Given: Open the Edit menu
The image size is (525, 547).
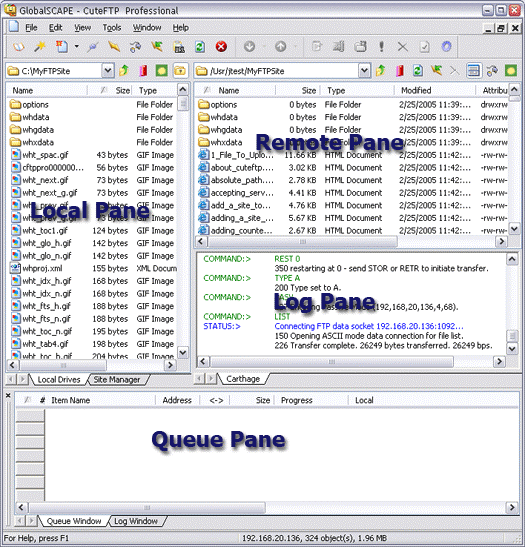Looking at the screenshot, I should pos(55,28).
